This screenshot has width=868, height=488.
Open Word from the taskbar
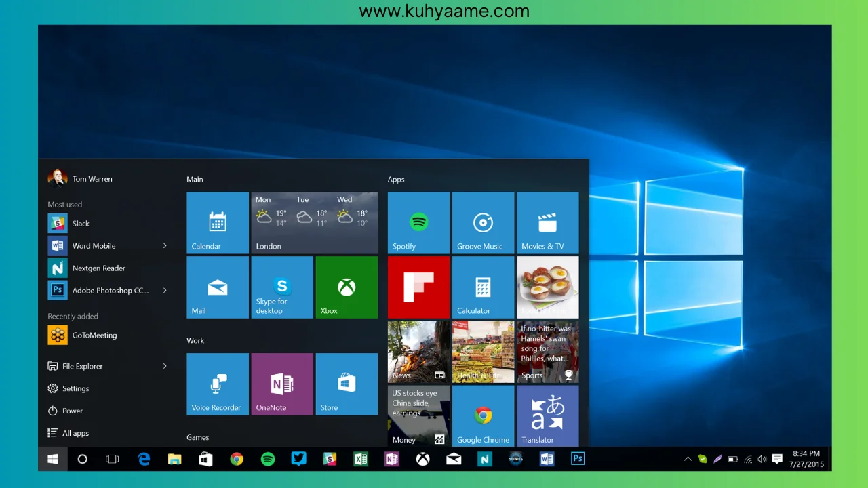point(547,459)
